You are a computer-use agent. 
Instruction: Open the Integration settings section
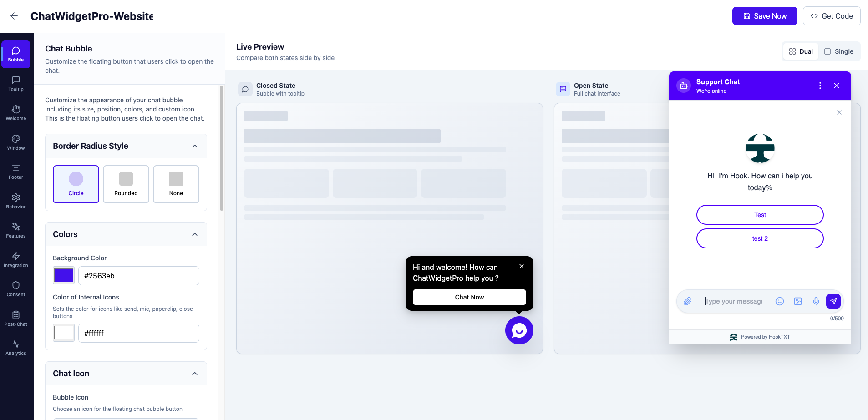(x=16, y=260)
